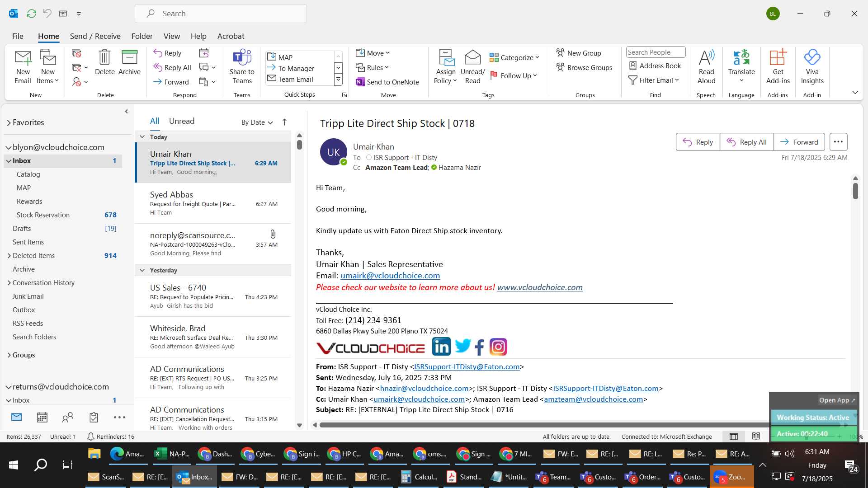Collapse the folder pane arrow
Image resolution: width=868 pixels, height=488 pixels.
point(126,111)
